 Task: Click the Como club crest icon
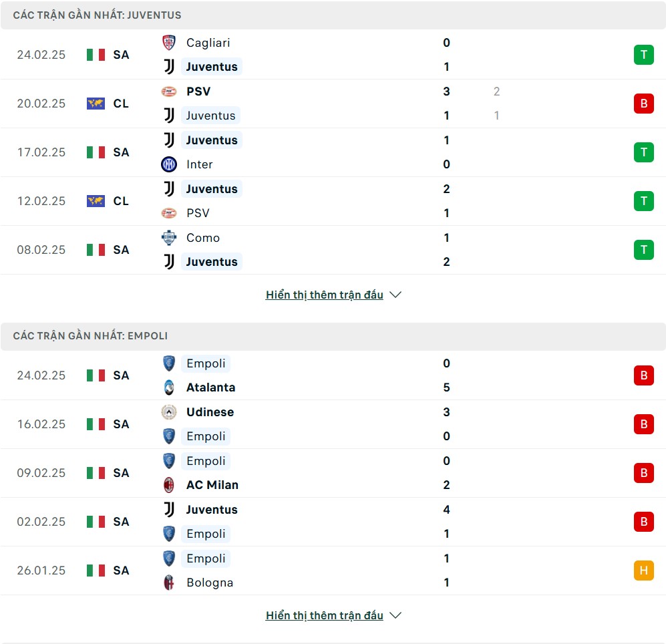coord(169,238)
